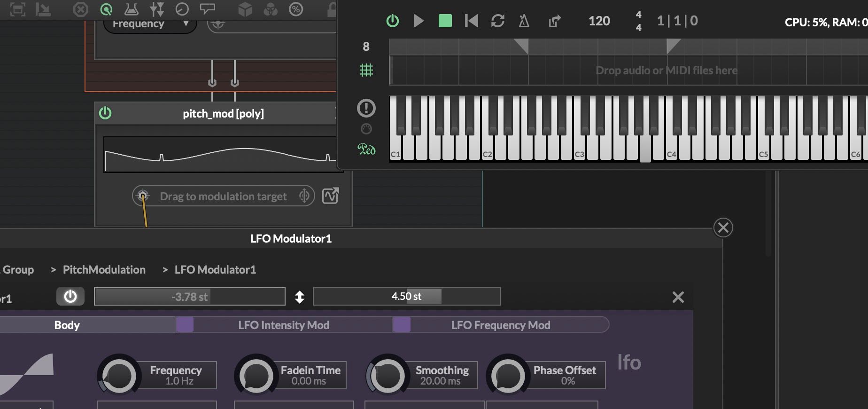Click the import arrow icon in top toolbar
The width and height of the screenshot is (868, 409).
coord(43,9)
